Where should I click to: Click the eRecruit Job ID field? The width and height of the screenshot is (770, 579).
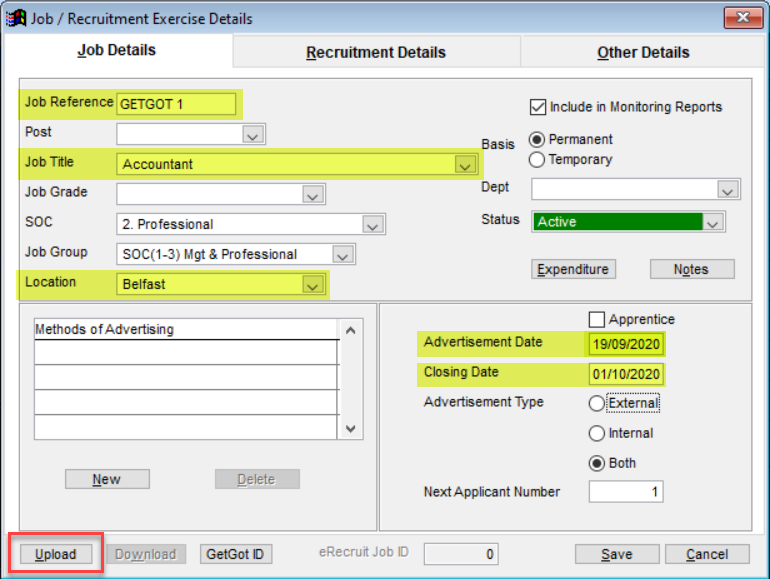(x=461, y=554)
